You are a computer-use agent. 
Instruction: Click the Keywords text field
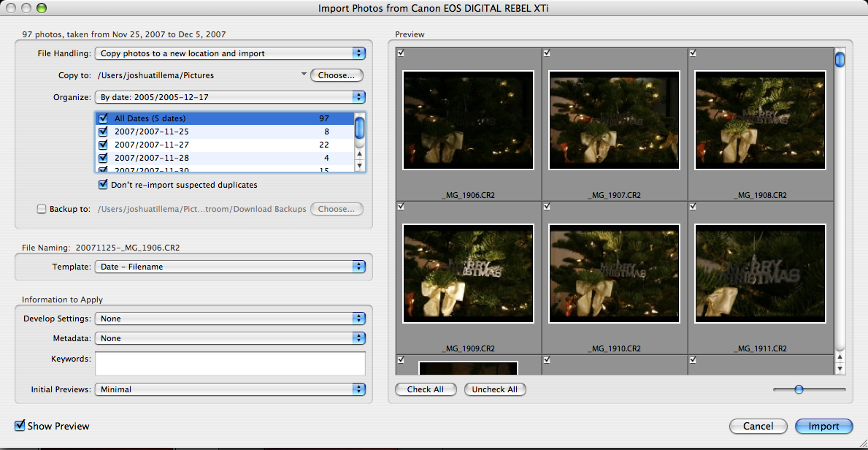tap(230, 364)
